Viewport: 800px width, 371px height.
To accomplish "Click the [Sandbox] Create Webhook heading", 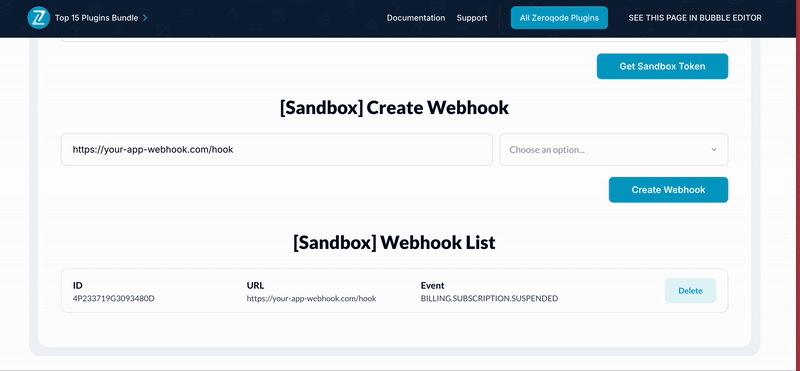I will click(394, 108).
